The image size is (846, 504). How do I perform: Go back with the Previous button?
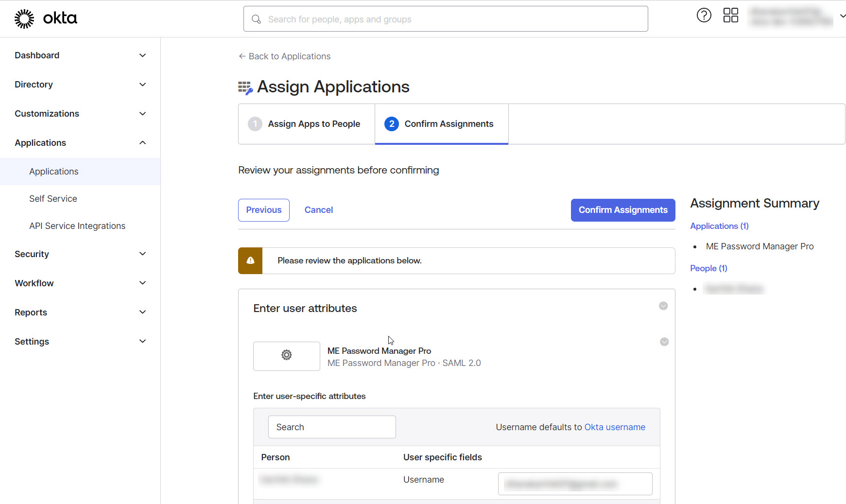click(x=264, y=210)
